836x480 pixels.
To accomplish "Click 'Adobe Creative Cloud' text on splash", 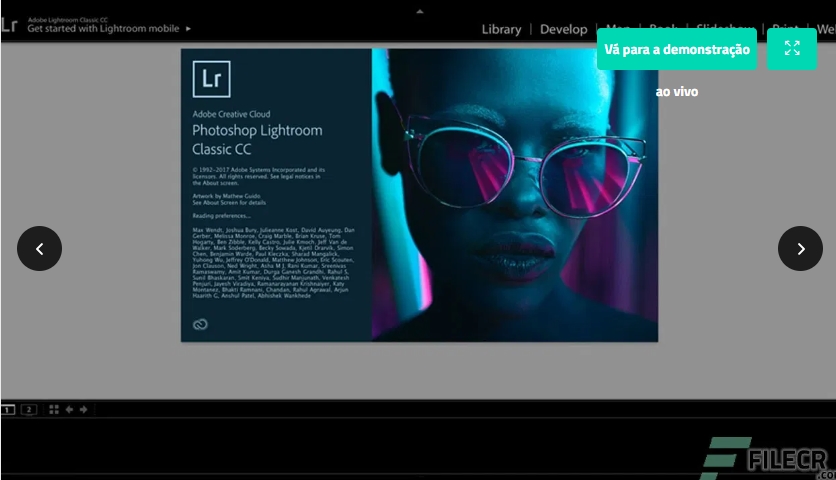I will click(231, 114).
